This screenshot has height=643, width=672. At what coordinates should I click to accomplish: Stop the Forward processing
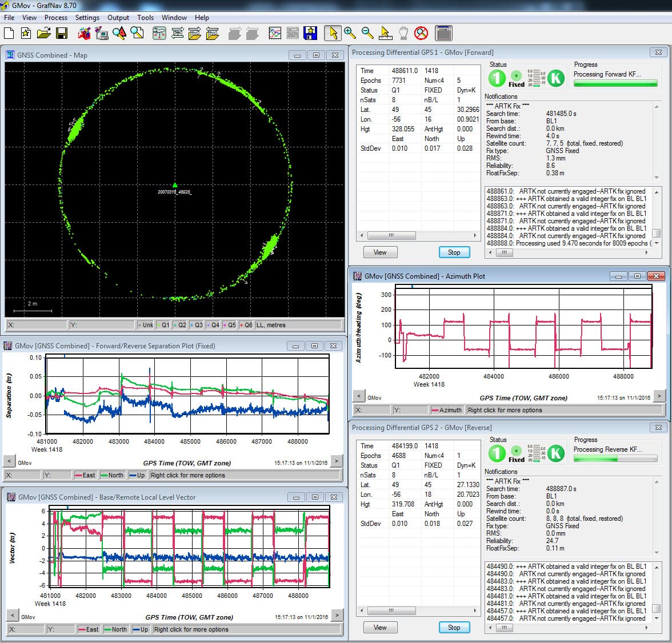tap(454, 252)
